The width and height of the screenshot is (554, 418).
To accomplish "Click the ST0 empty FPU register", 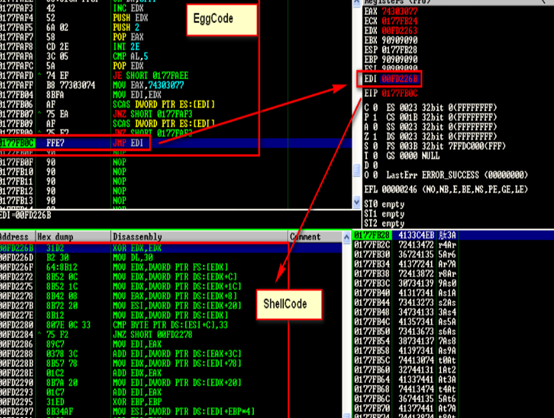I will pyautogui.click(x=384, y=204).
